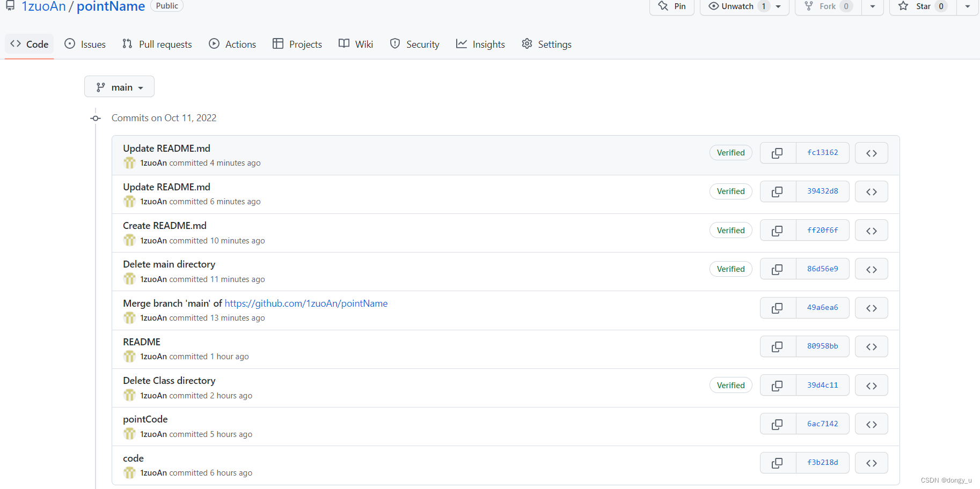
Task: Open 'Create README.md' commit message
Action: click(x=165, y=226)
